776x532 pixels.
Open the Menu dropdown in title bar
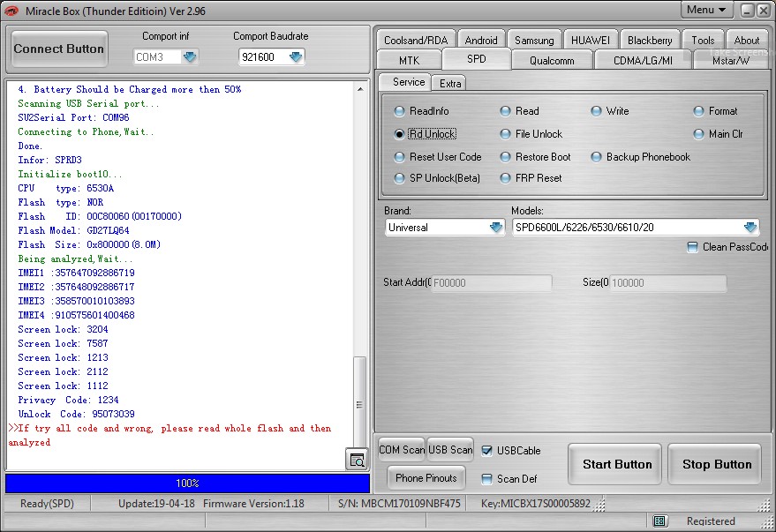(x=705, y=10)
